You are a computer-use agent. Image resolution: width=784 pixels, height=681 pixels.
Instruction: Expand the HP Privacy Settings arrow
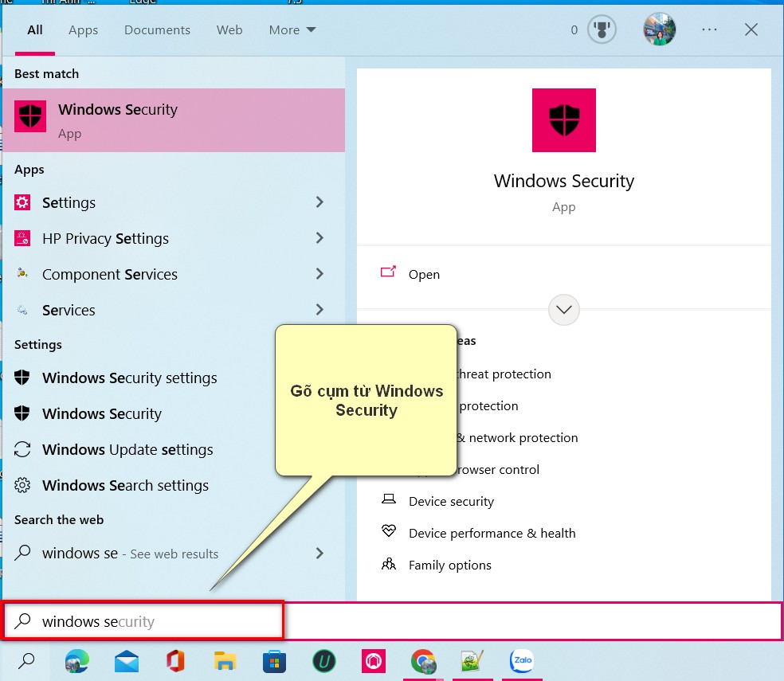[x=319, y=238]
